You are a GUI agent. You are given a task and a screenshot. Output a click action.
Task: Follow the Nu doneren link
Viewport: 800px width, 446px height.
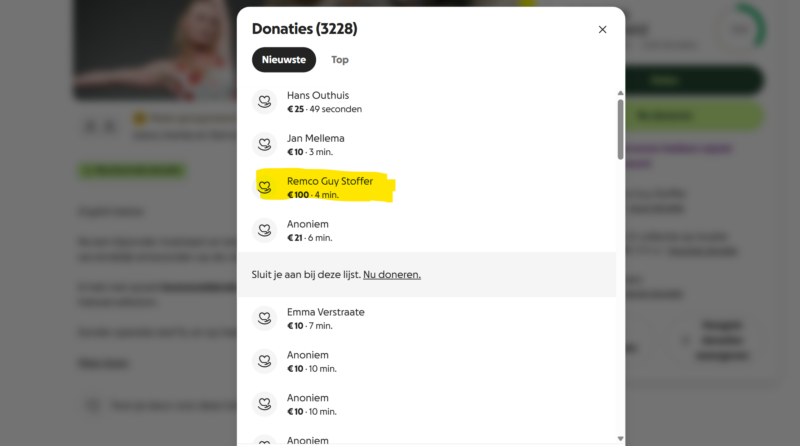(x=392, y=275)
